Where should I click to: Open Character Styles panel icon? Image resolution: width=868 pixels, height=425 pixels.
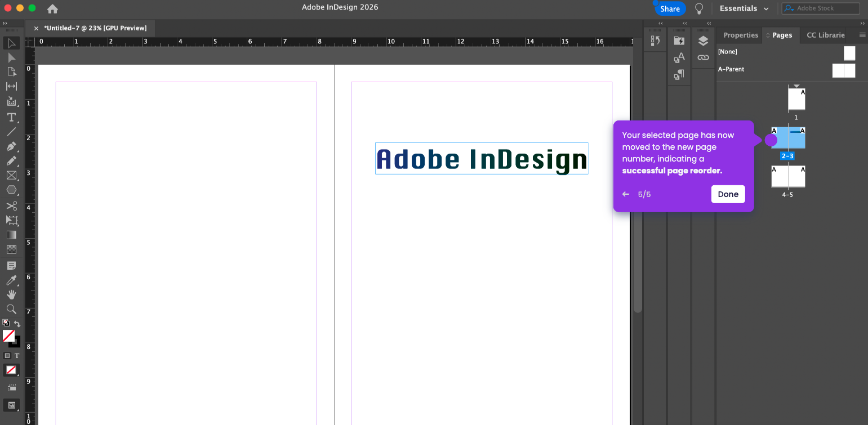pos(679,57)
